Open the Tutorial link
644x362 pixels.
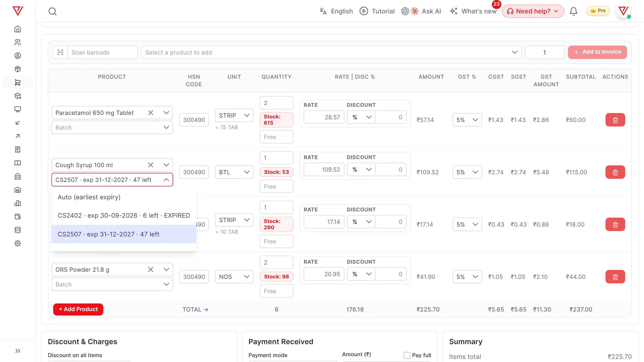[377, 11]
